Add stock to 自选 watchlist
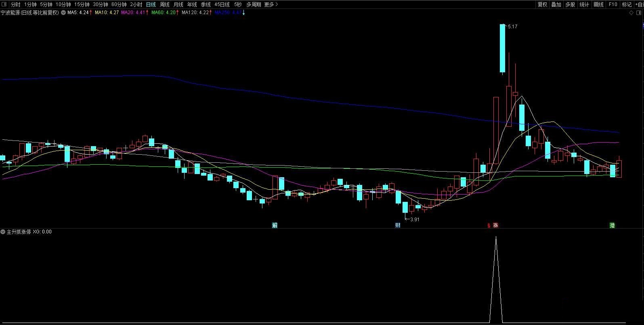The image size is (644, 325). [639, 4]
